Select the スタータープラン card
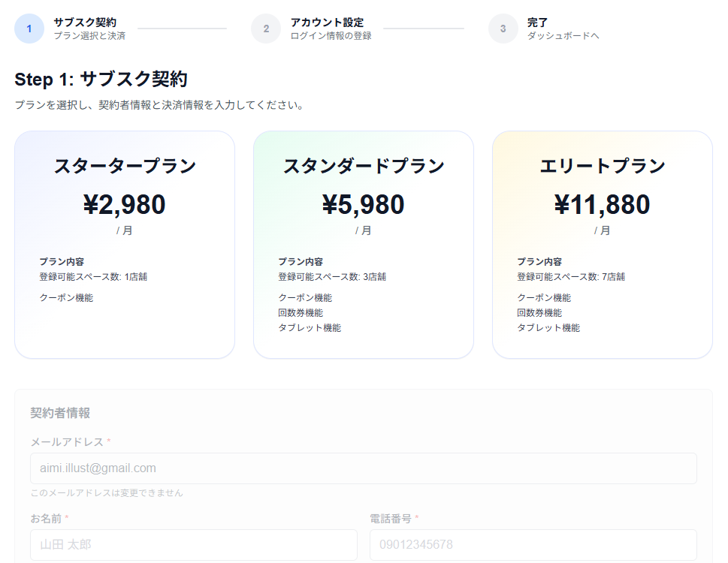This screenshot has height=563, width=728. tap(125, 245)
